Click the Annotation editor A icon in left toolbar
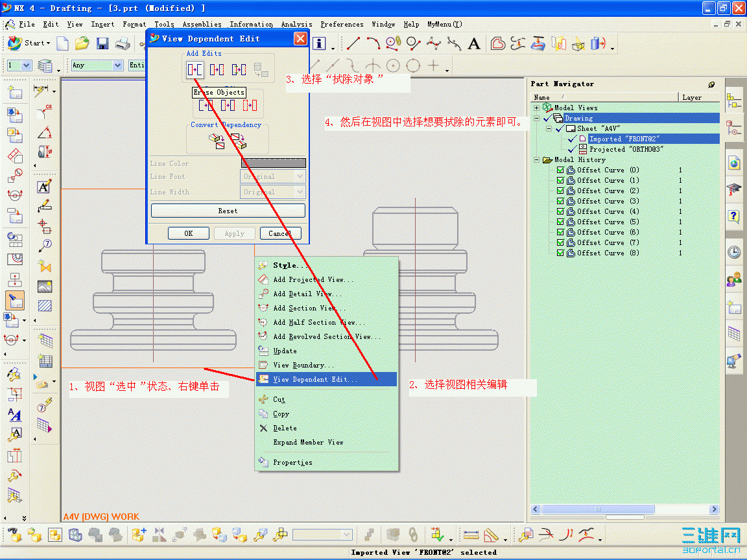Screen dimensions: 747x560 (44, 187)
